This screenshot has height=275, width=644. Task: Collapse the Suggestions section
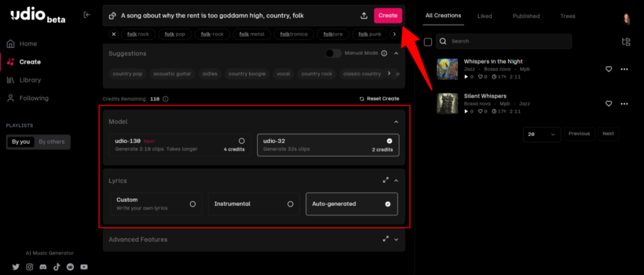pyautogui.click(x=396, y=53)
